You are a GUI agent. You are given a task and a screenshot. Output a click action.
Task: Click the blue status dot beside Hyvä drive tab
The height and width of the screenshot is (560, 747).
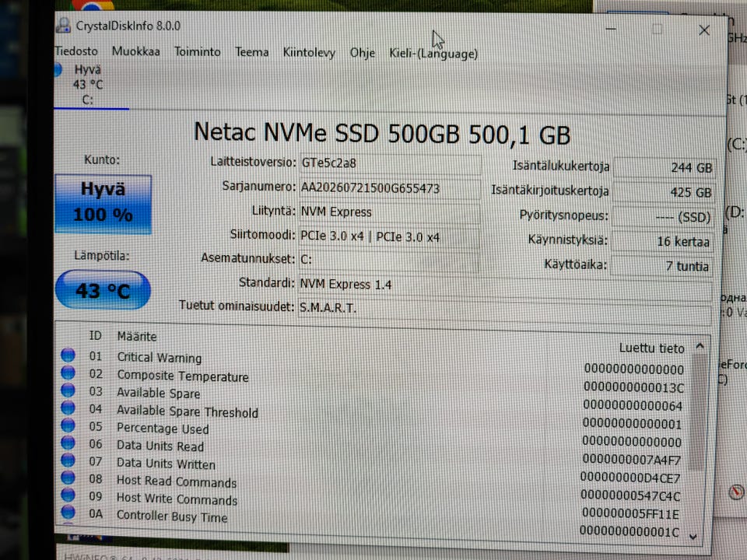(58, 69)
